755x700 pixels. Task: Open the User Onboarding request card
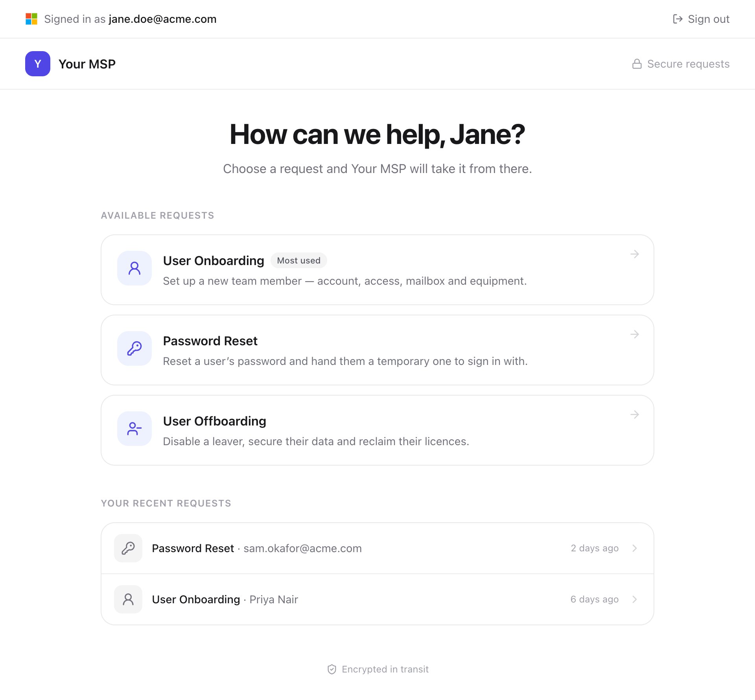(377, 270)
